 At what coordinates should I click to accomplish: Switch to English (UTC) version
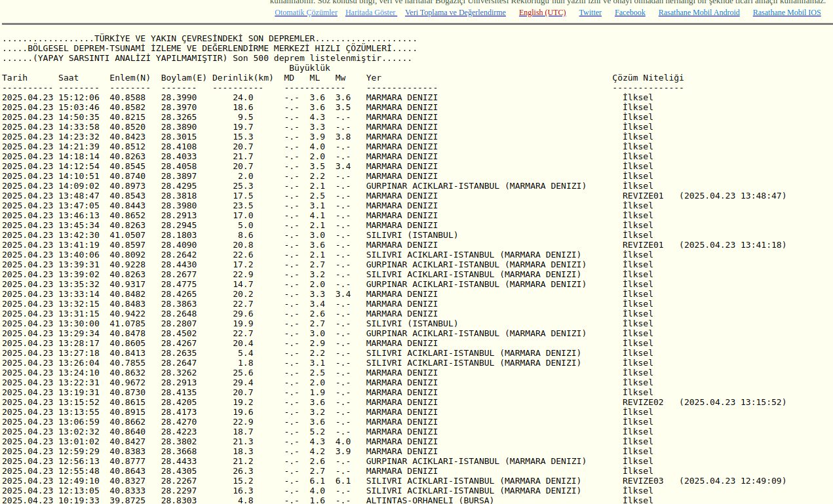(542, 12)
